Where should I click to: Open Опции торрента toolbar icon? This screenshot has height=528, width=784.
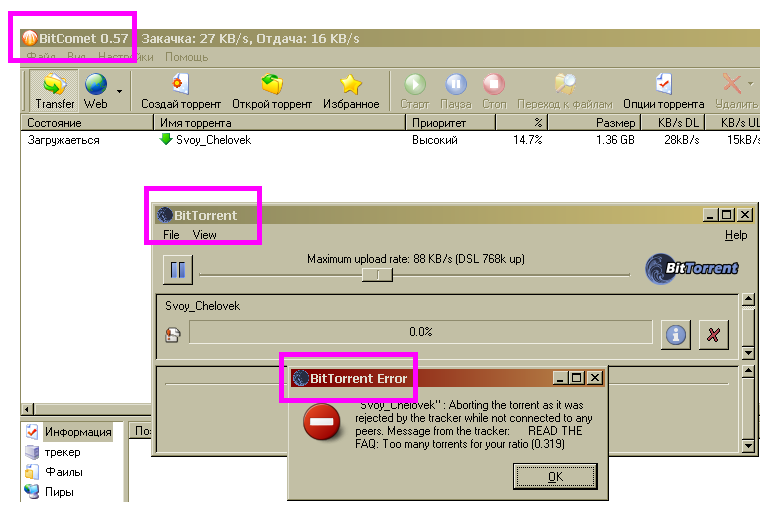click(664, 84)
